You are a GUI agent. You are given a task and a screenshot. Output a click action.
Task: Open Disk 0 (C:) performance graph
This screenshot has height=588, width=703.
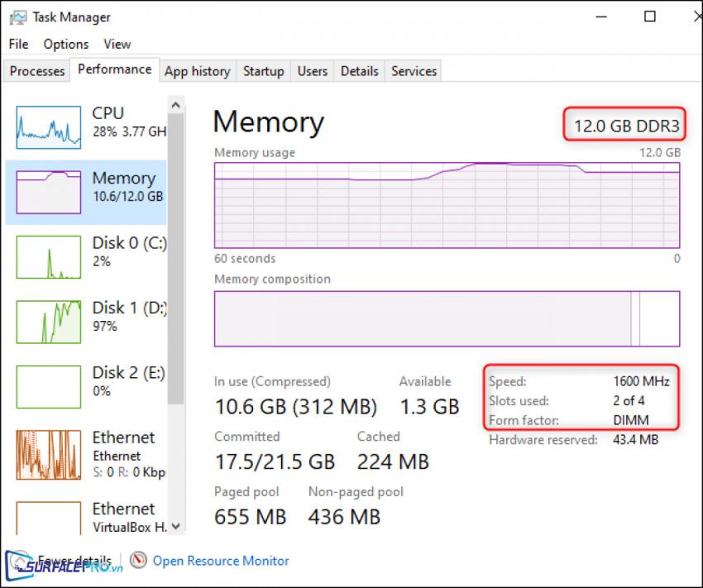(x=49, y=256)
